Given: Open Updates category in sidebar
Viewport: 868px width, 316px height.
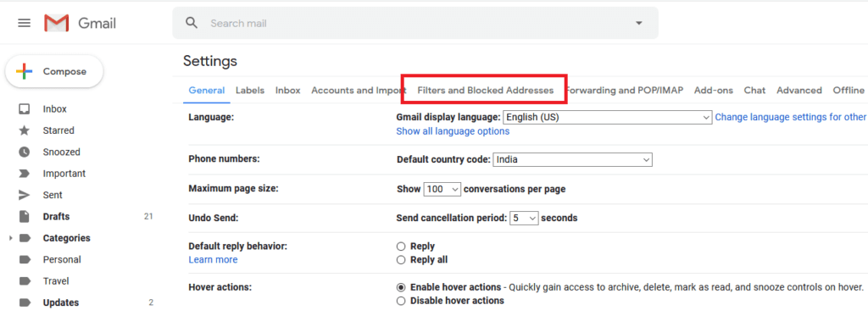Looking at the screenshot, I should pyautogui.click(x=61, y=302).
